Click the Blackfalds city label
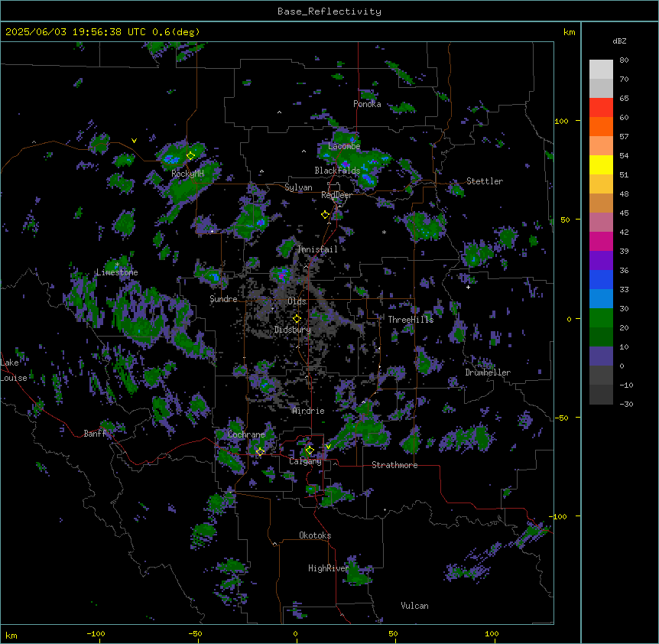The image size is (659, 644). [337, 171]
